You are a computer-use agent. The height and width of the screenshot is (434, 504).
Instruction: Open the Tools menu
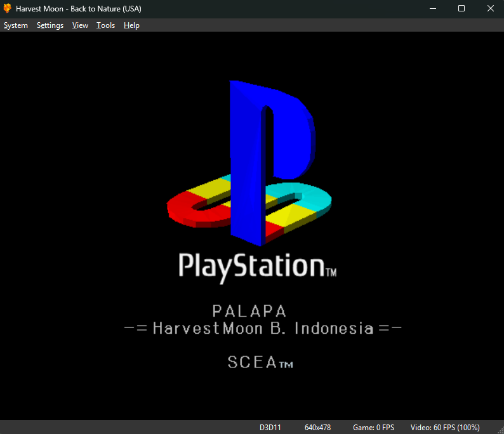(x=105, y=25)
